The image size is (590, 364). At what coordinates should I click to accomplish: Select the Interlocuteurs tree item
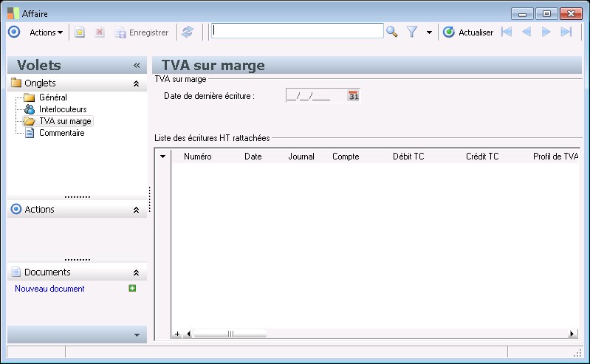click(63, 109)
